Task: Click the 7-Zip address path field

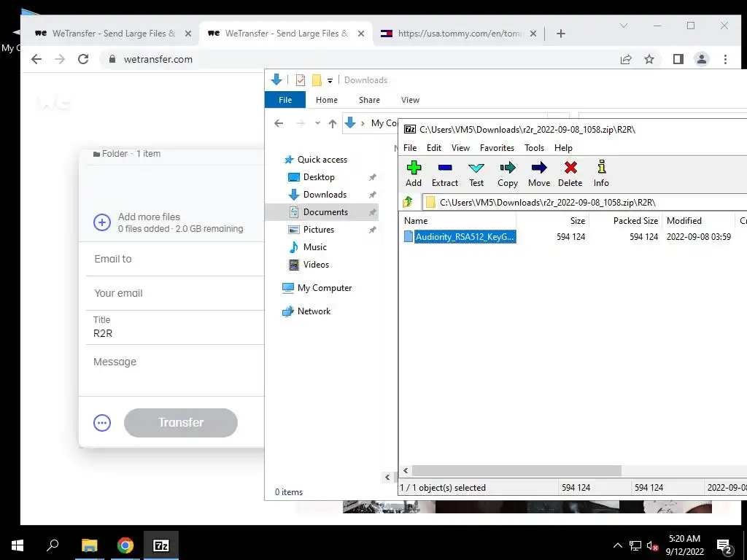Action: [x=585, y=203]
